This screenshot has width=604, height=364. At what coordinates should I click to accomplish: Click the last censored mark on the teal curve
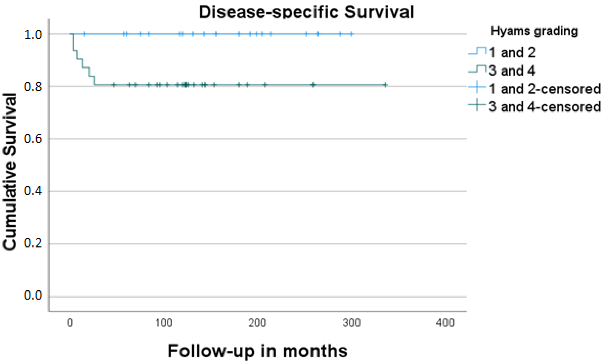[386, 85]
